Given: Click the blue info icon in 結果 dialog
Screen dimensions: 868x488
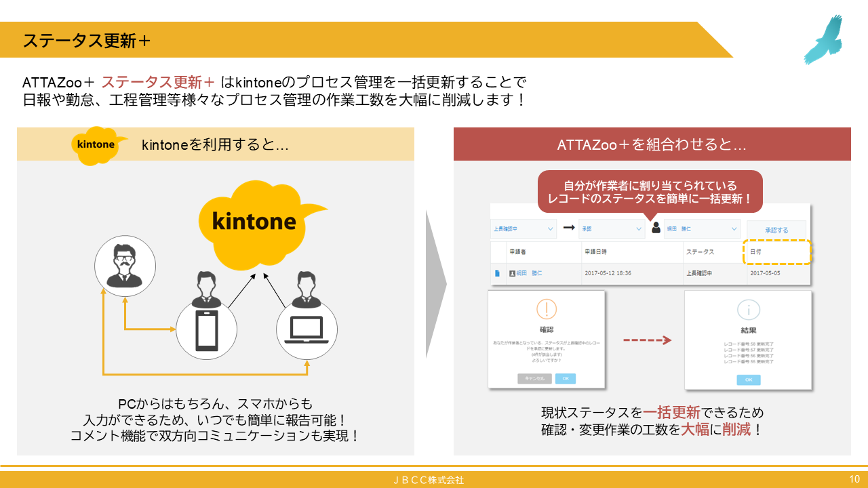Looking at the screenshot, I should tap(748, 310).
